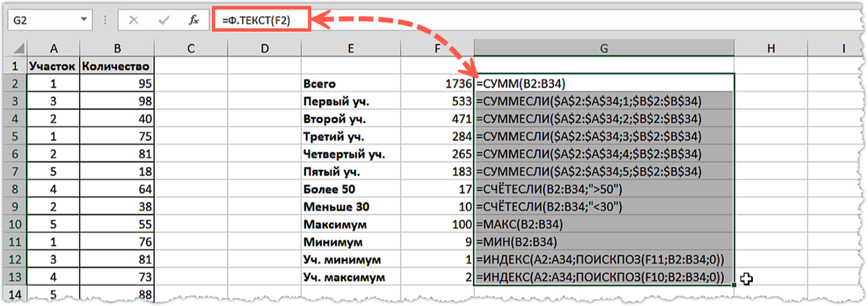Select the cell with value 265
868x306 pixels.
(437, 154)
